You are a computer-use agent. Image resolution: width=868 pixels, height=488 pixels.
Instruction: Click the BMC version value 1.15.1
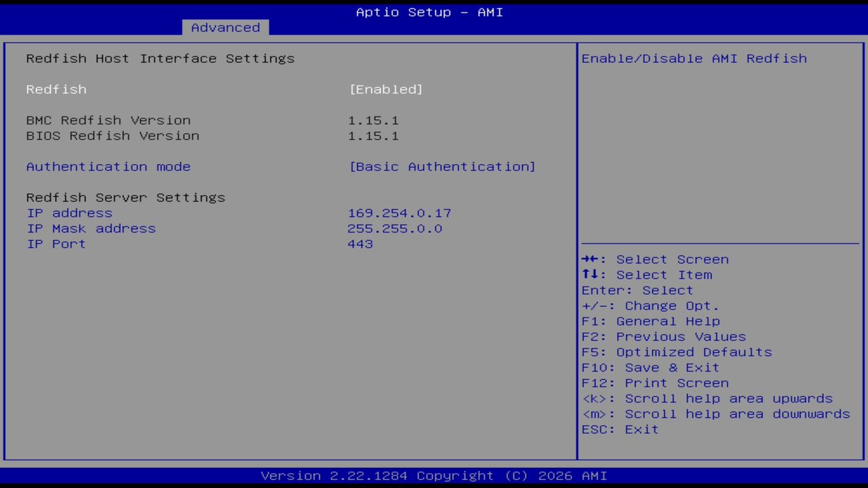374,121
